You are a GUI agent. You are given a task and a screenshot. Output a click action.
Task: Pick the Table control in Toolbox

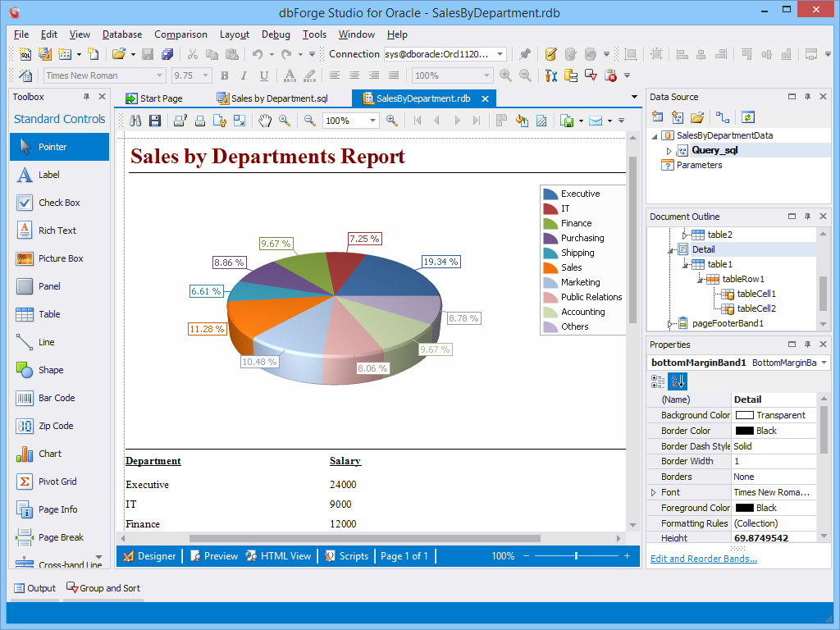pyautogui.click(x=59, y=314)
